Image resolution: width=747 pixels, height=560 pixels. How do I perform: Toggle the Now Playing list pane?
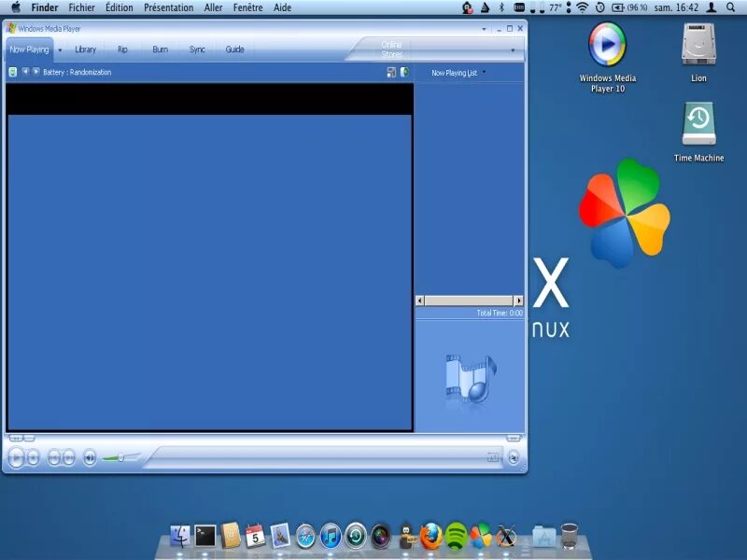coord(404,72)
